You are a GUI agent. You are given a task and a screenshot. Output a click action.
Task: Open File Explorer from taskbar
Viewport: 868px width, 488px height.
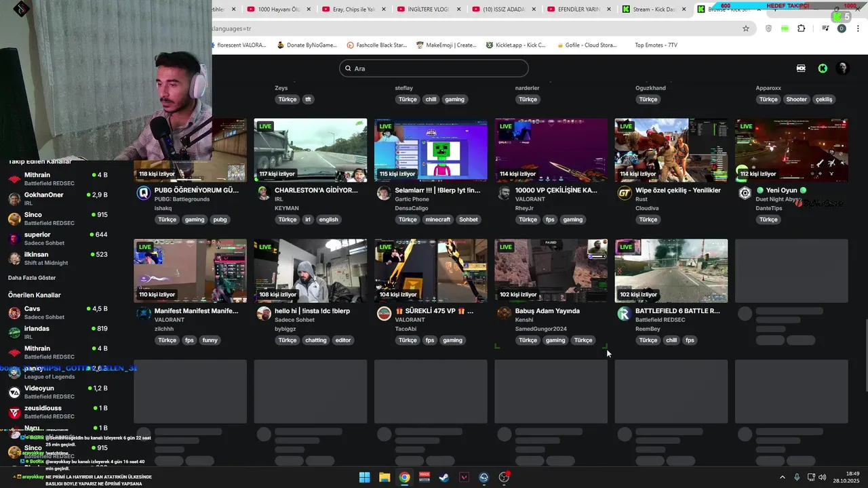(x=384, y=477)
